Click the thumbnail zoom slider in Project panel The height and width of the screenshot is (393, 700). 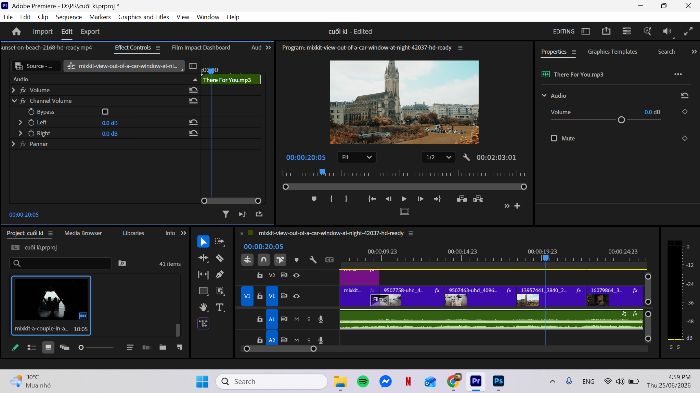(81, 347)
